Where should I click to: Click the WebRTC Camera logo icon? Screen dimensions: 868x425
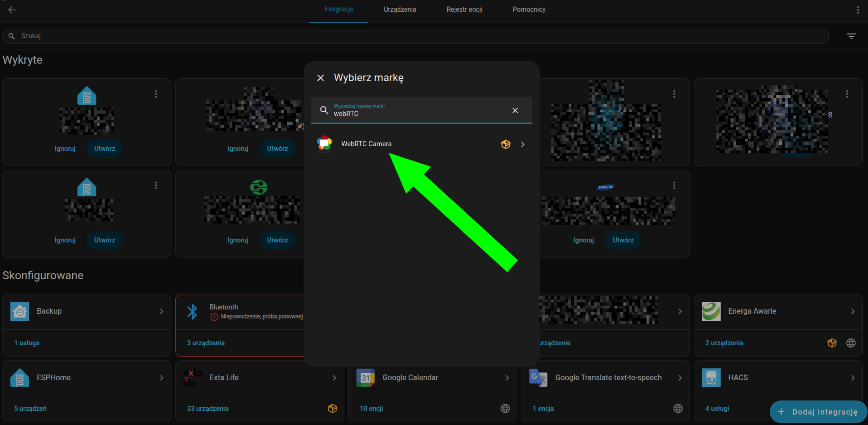(324, 143)
